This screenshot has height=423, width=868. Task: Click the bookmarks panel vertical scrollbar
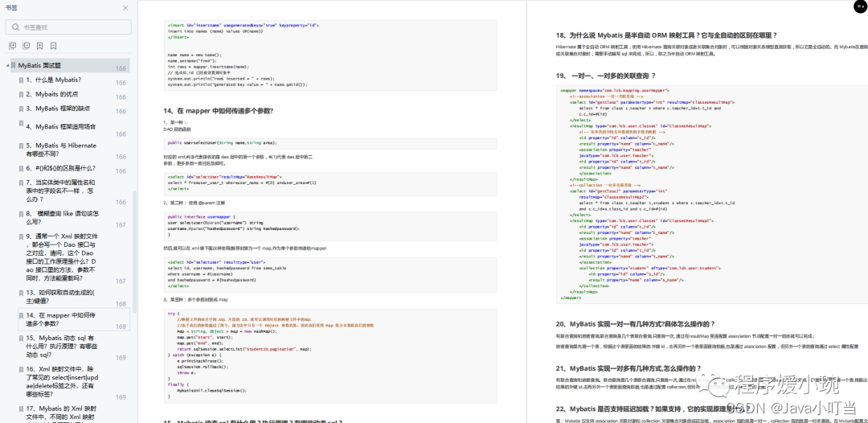pyautogui.click(x=133, y=252)
